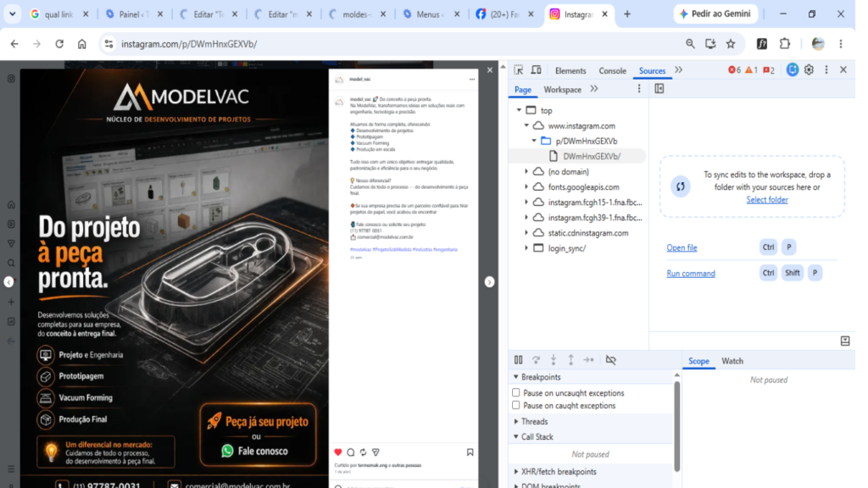Viewport: 868px width, 488px height.
Task: Show more Sources navigator tabs chevron
Action: click(594, 88)
